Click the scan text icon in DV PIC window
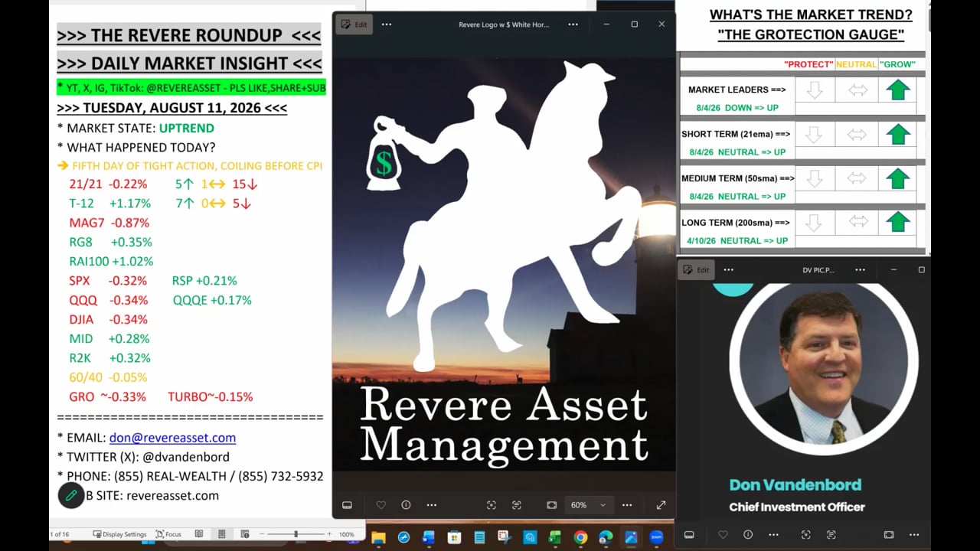Screen dimensions: 980x551 click(831, 535)
